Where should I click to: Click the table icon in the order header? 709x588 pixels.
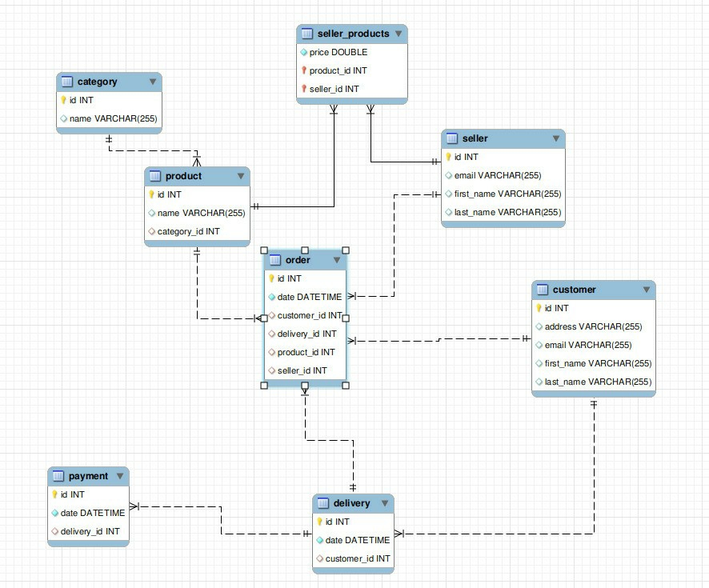[x=274, y=260]
